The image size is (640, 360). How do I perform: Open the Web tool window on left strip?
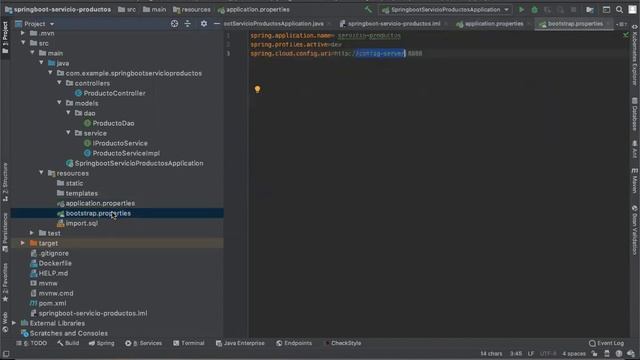5,322
